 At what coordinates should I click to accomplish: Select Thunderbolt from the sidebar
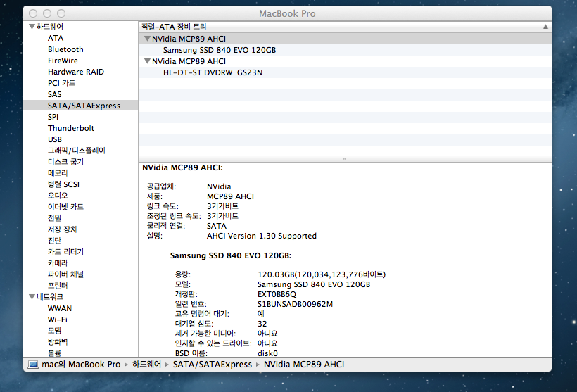tap(70, 128)
